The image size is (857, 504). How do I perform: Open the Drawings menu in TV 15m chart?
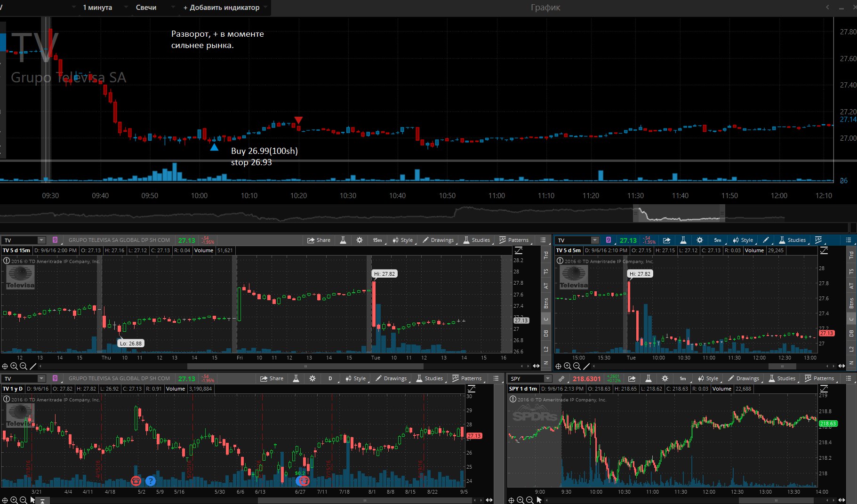[439, 240]
